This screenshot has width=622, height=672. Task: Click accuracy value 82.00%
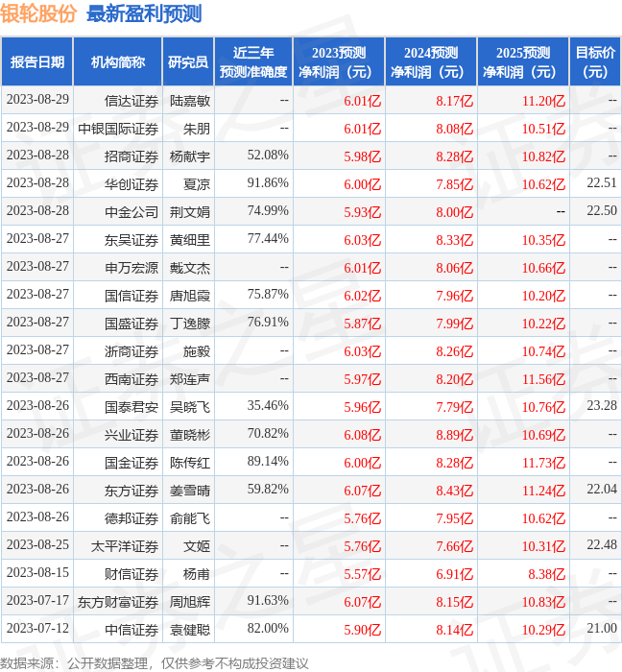click(268, 629)
